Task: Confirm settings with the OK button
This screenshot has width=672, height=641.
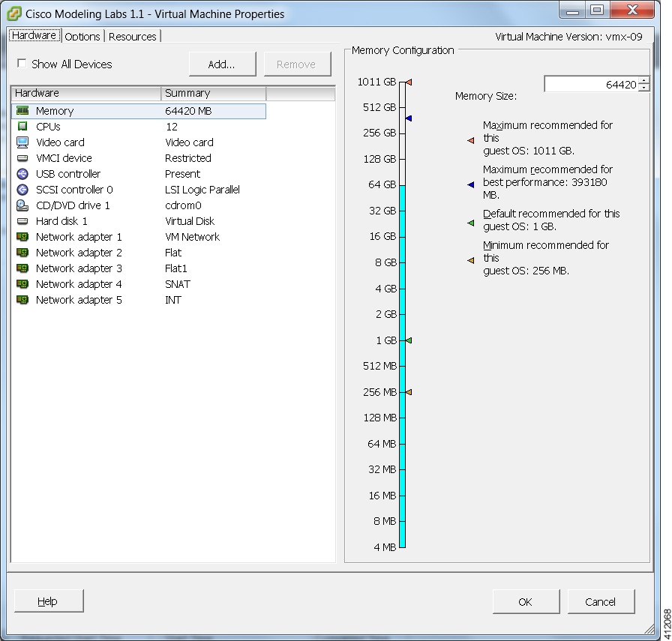Action: 526,601
